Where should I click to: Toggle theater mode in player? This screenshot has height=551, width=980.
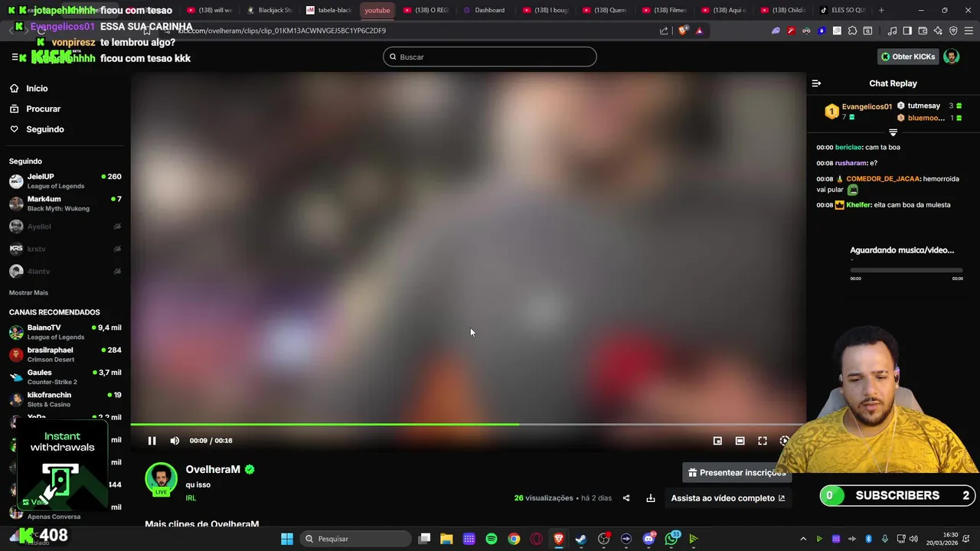click(x=740, y=441)
